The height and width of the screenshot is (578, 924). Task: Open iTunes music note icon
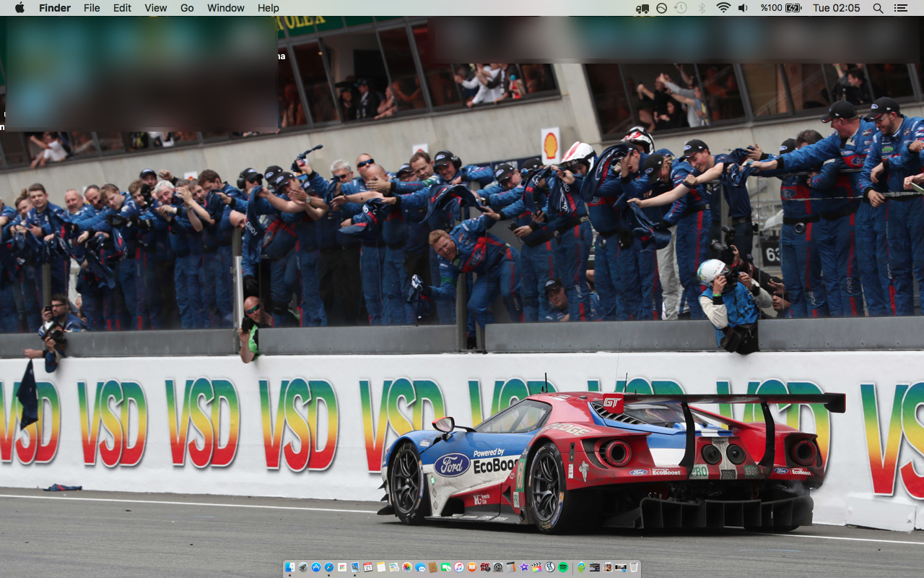click(x=459, y=567)
